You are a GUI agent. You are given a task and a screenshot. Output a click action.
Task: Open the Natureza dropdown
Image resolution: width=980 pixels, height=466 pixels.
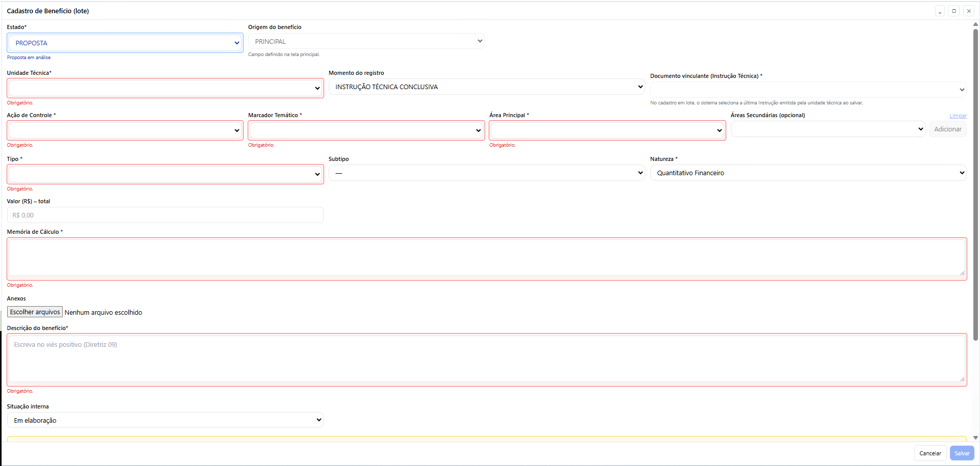click(x=808, y=173)
